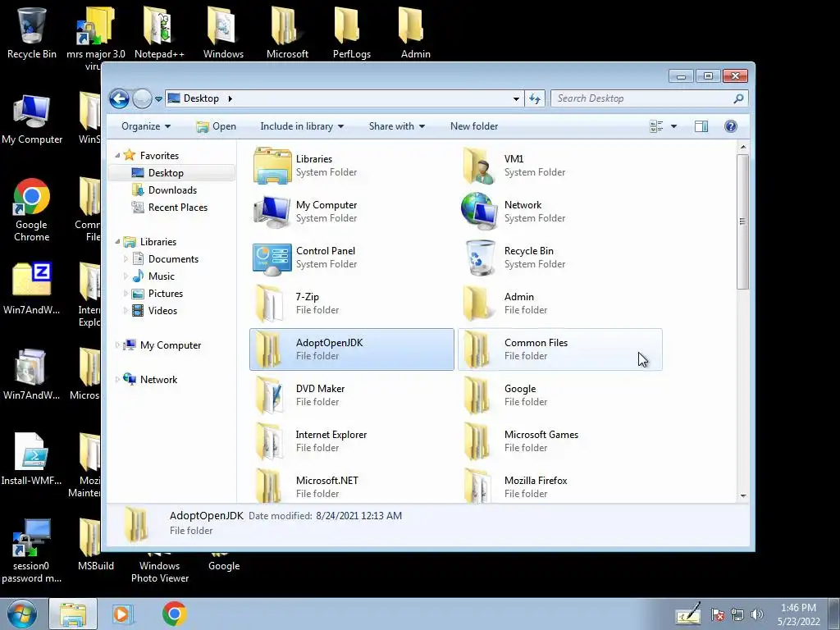Select the PerfLogs desktop folder
The height and width of the screenshot is (630, 840).
click(351, 33)
